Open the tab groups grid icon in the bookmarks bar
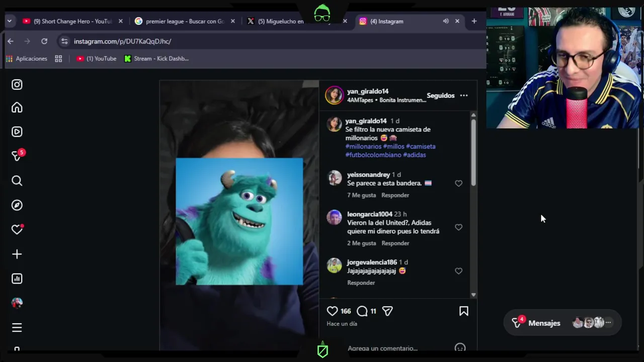The height and width of the screenshot is (362, 644). tap(58, 59)
